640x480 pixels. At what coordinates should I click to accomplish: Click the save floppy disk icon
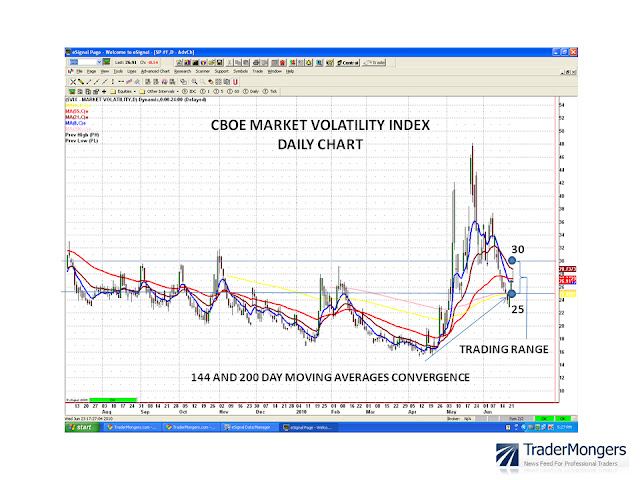coord(219,62)
